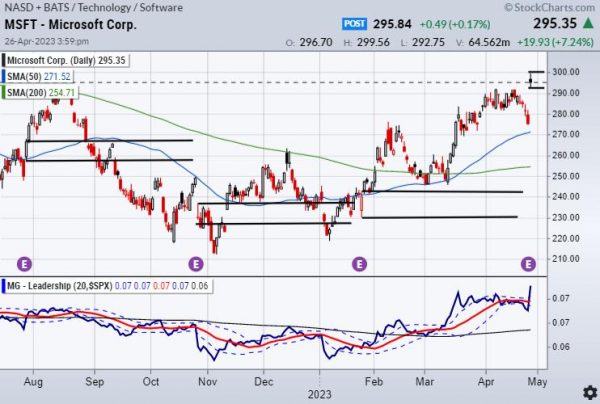The image size is (600, 404).
Task: Click the 210.00 price axis label
Action: [566, 259]
